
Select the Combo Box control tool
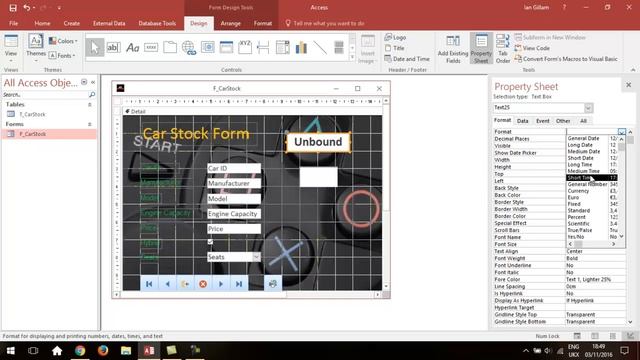[x=282, y=48]
